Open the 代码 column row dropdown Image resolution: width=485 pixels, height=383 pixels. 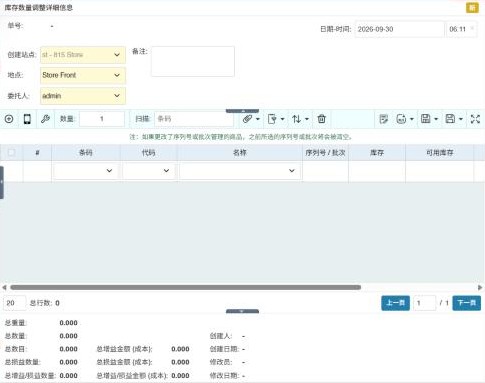[x=149, y=171]
